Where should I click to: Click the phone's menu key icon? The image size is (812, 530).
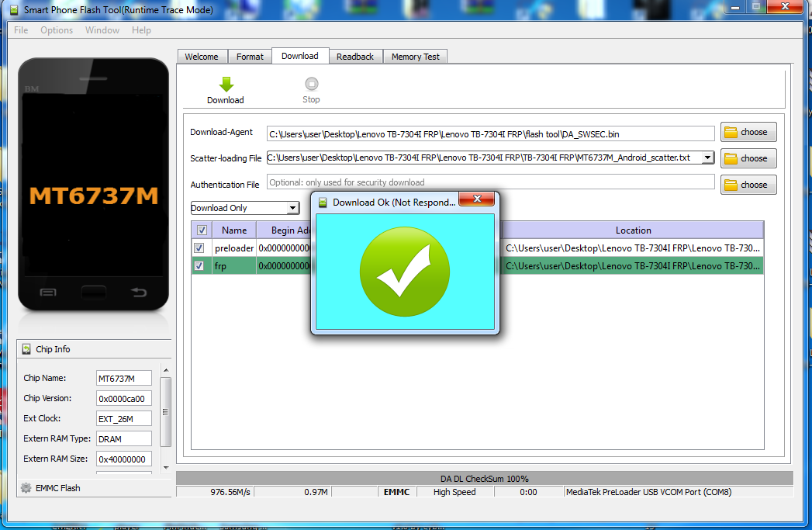tap(48, 293)
